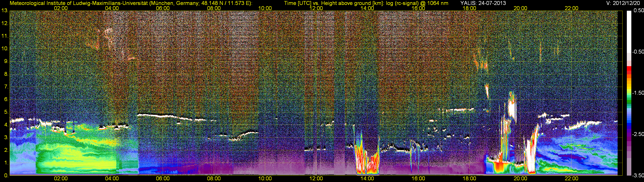
Task: Select the height axis label "3."
Action: pos(6,137)
